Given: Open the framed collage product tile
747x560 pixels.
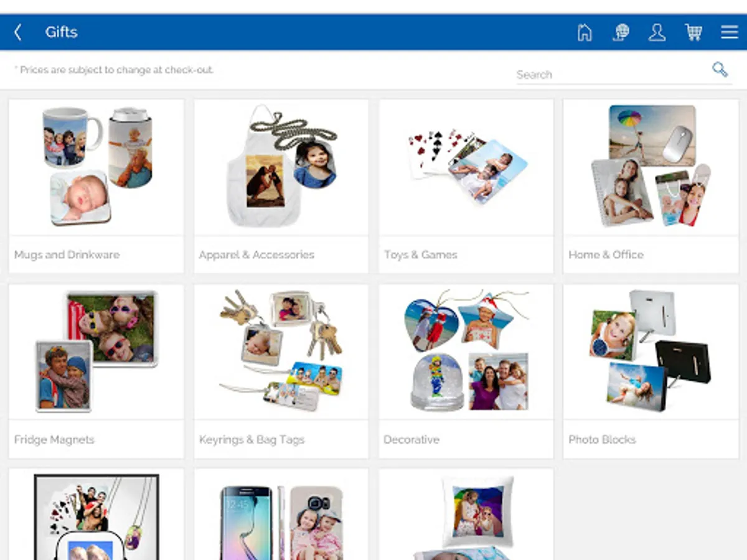Looking at the screenshot, I should click(96, 515).
